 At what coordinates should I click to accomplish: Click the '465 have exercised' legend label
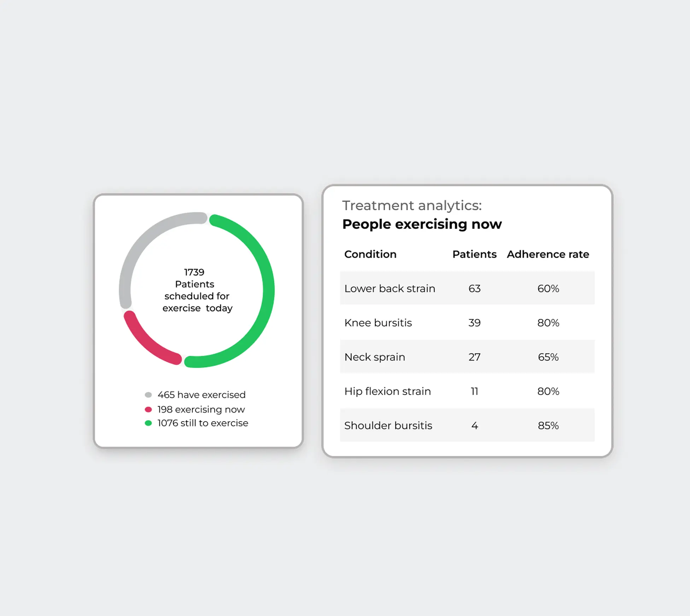coord(201,395)
